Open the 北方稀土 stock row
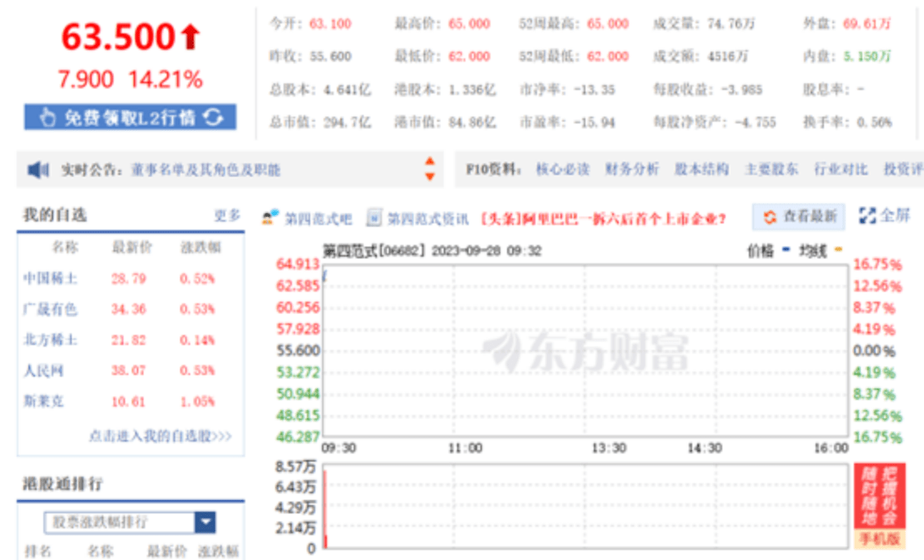The height and width of the screenshot is (560, 924). tap(130, 340)
